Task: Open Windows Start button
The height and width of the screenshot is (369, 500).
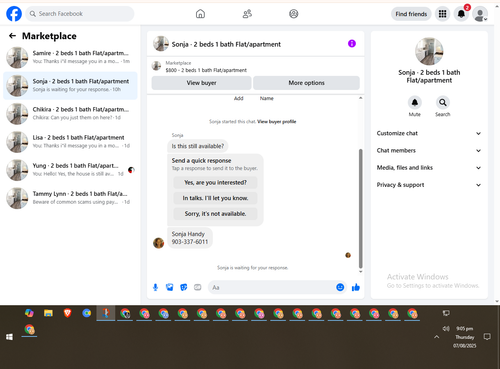Action: (9, 337)
